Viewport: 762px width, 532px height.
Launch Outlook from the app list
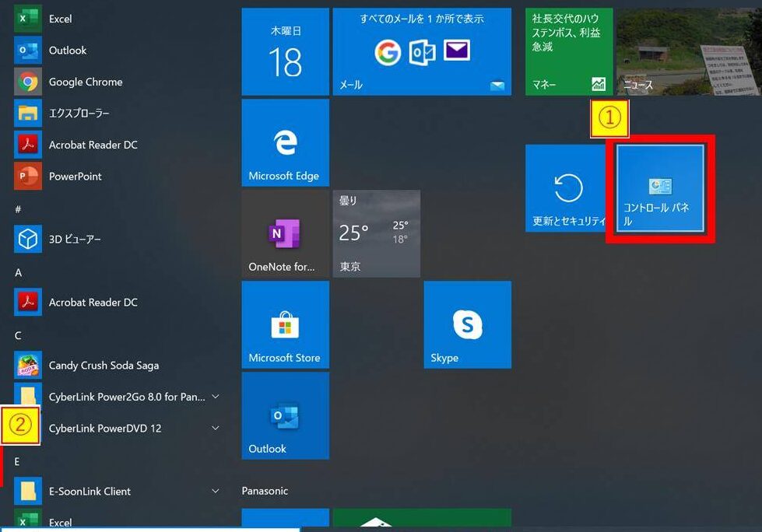[x=117, y=51]
